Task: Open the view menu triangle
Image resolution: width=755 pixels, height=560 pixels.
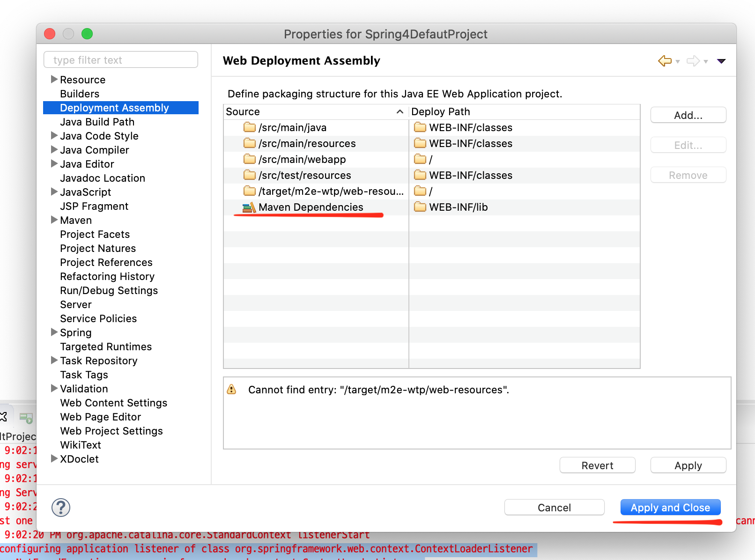Action: 721,61
